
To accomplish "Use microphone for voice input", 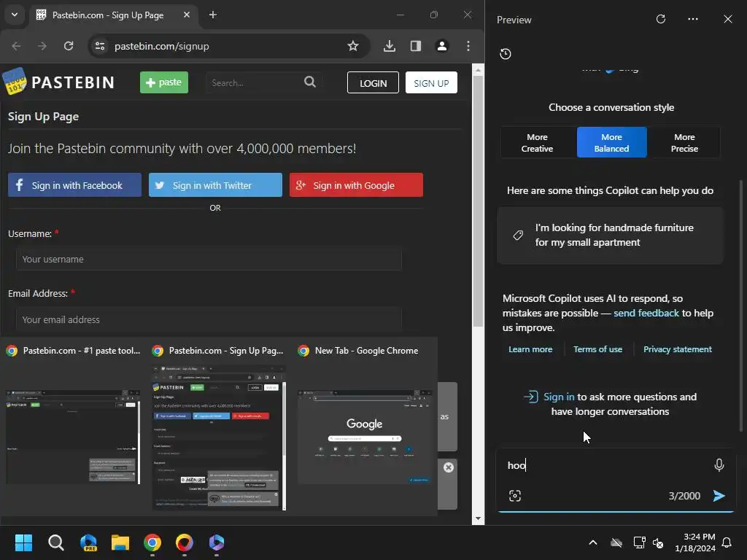I will click(719, 464).
